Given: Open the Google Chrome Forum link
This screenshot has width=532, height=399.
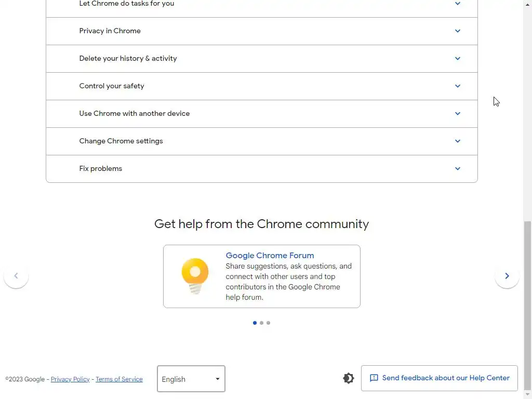Looking at the screenshot, I should pyautogui.click(x=270, y=256).
